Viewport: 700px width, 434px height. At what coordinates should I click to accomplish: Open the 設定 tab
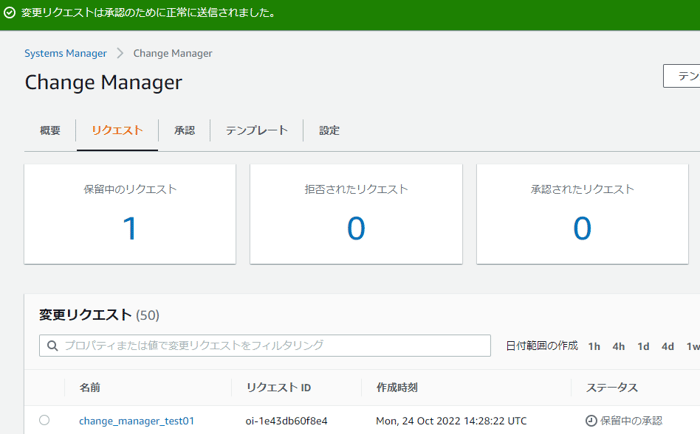coord(329,130)
